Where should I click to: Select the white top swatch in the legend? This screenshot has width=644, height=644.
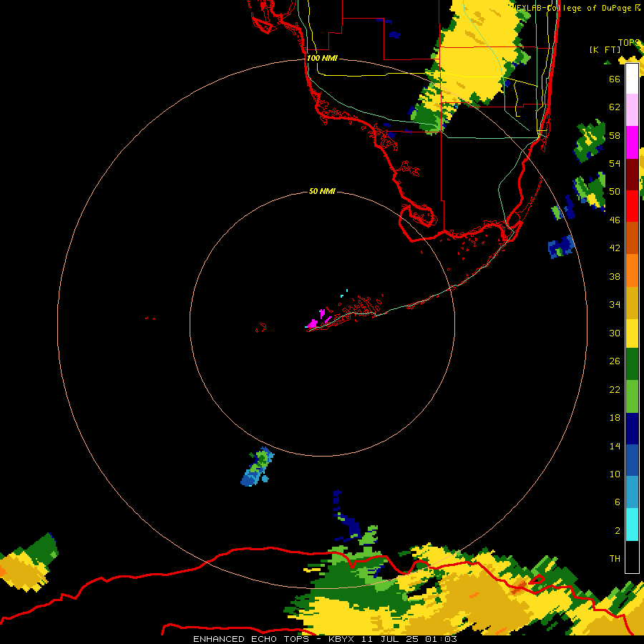point(632,79)
